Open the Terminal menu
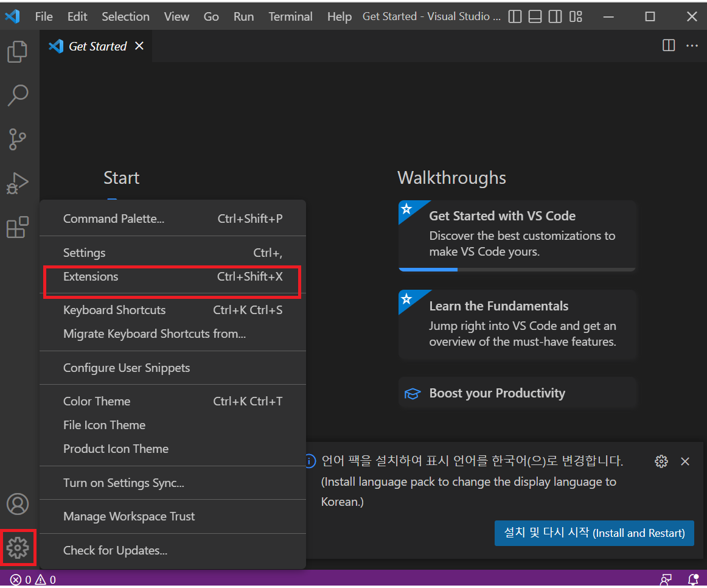The image size is (707, 588). [290, 16]
